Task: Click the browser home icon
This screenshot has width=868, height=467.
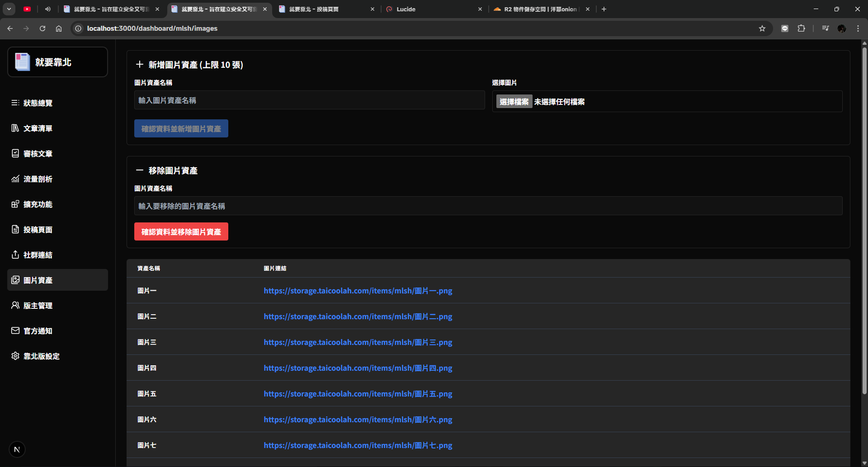Action: coord(59,28)
